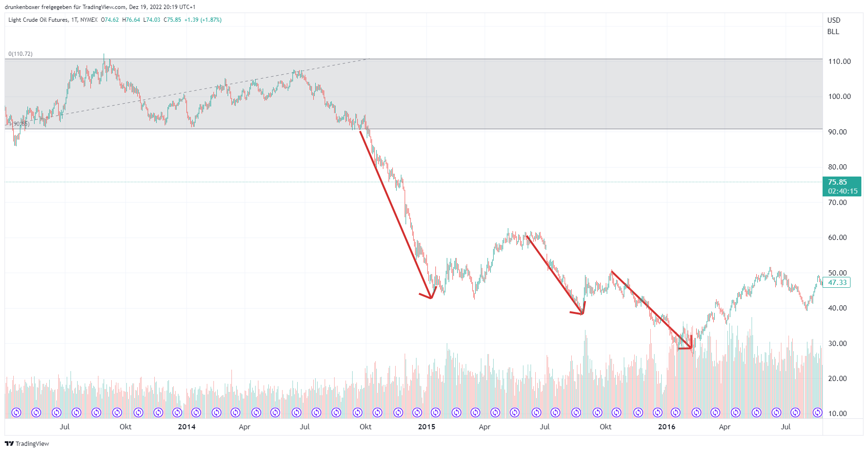
Task: Click the open value O74.62
Action: (110, 20)
